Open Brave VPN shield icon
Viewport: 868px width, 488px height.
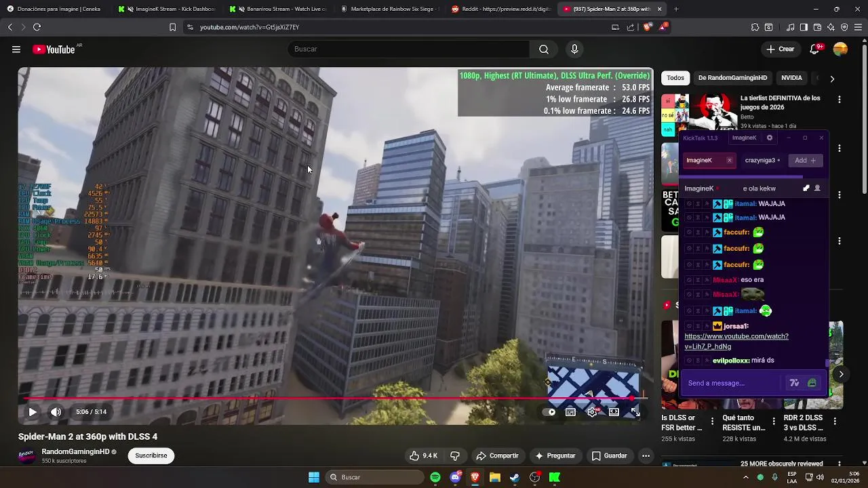tap(844, 27)
